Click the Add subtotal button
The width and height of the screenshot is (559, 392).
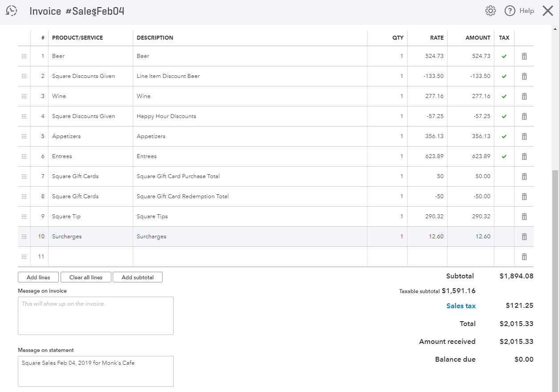(x=138, y=277)
